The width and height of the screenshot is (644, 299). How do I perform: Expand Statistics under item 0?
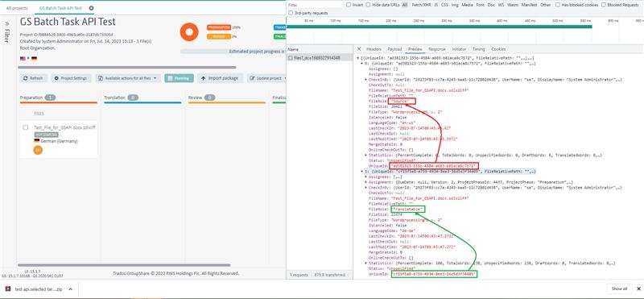click(x=365, y=155)
